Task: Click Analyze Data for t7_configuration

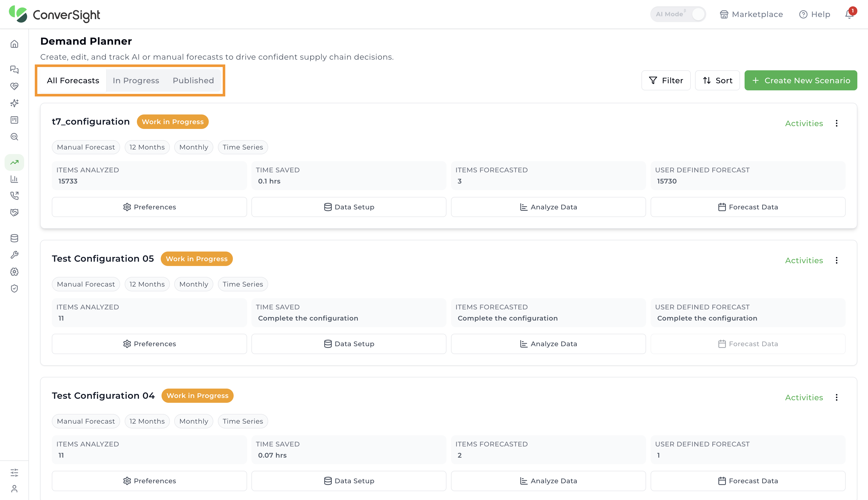Action: 548,207
